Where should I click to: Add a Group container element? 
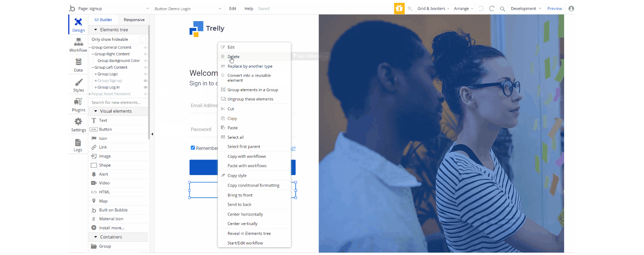click(119, 246)
